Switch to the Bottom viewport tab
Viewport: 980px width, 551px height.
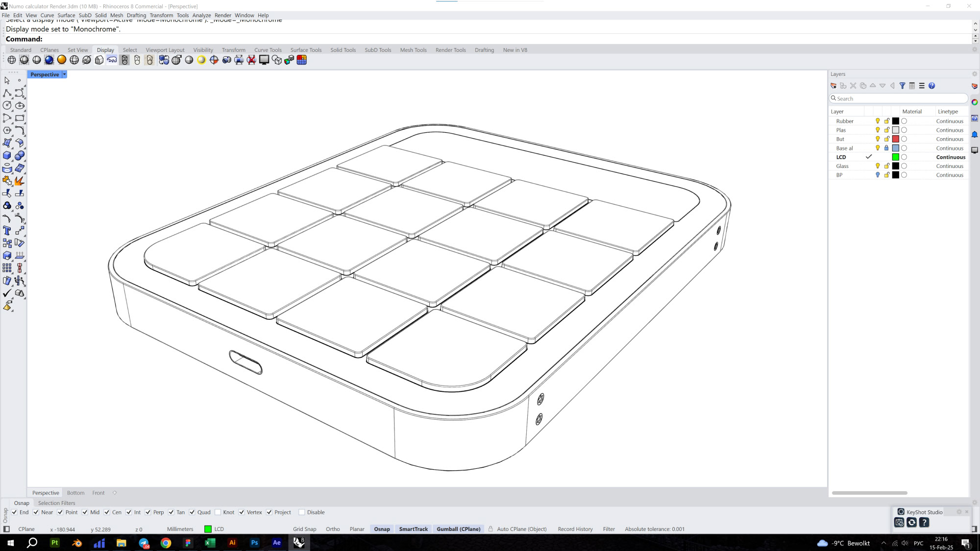click(76, 493)
